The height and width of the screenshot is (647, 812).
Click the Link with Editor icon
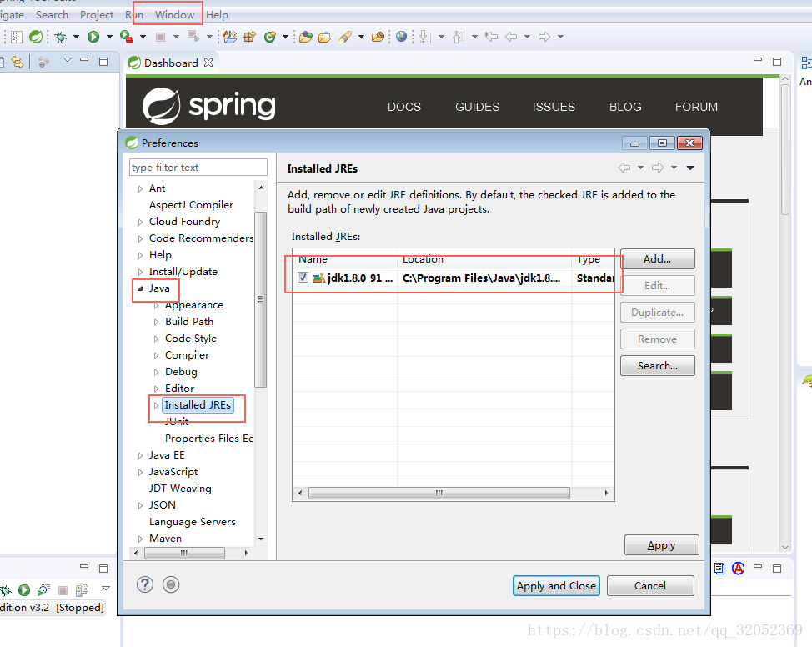[x=18, y=63]
